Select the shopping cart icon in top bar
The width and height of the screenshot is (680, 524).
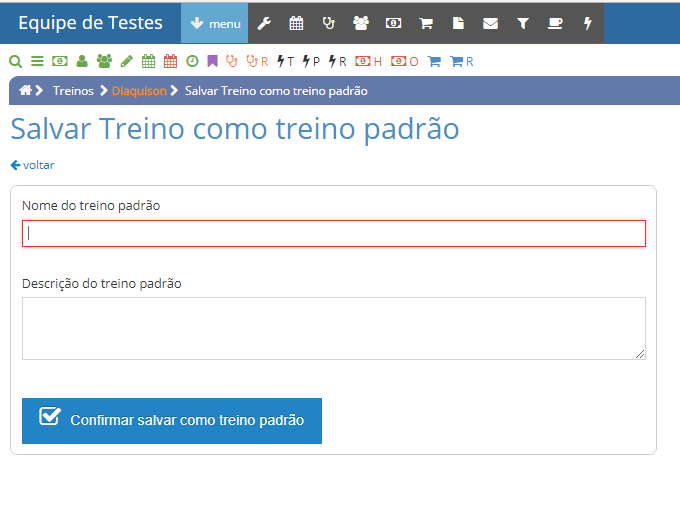(426, 23)
